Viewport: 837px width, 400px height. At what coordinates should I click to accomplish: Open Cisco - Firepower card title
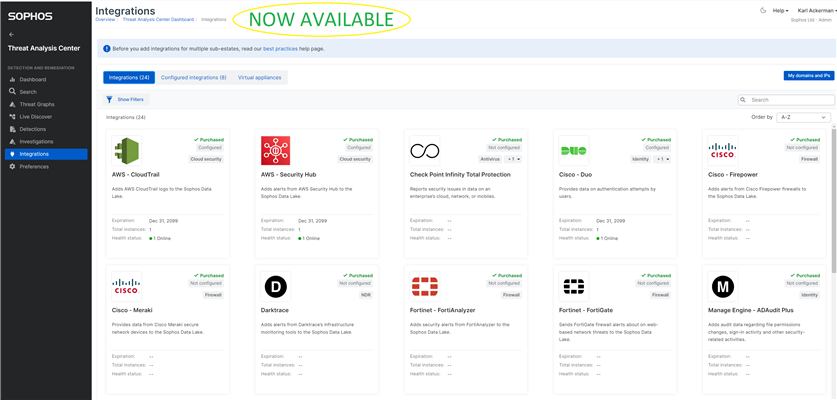pos(733,175)
